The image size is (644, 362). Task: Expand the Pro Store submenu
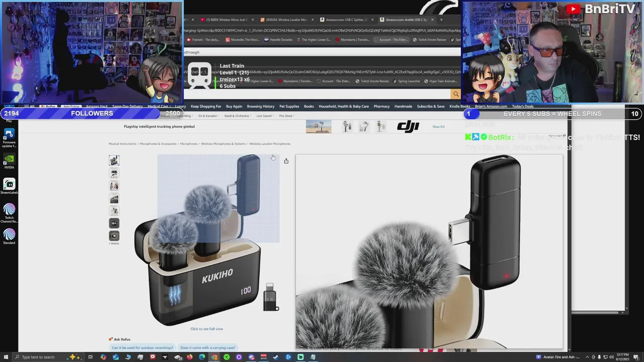[286, 116]
